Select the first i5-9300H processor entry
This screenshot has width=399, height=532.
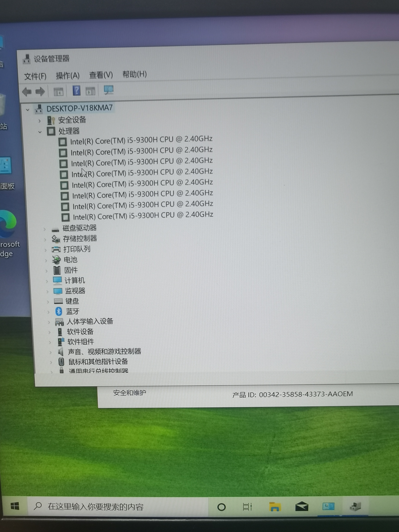pyautogui.click(x=141, y=140)
